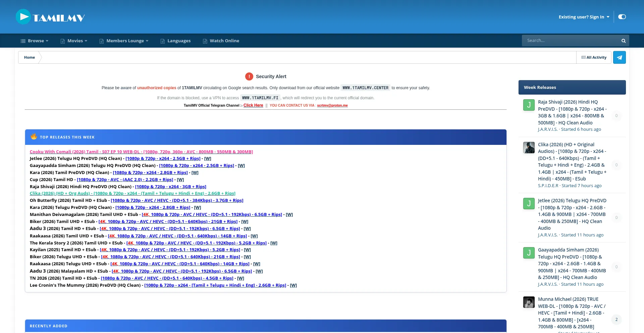Click the TamilMV play logo icon
Viewport: 644px width, 333px height.
pyautogui.click(x=23, y=17)
